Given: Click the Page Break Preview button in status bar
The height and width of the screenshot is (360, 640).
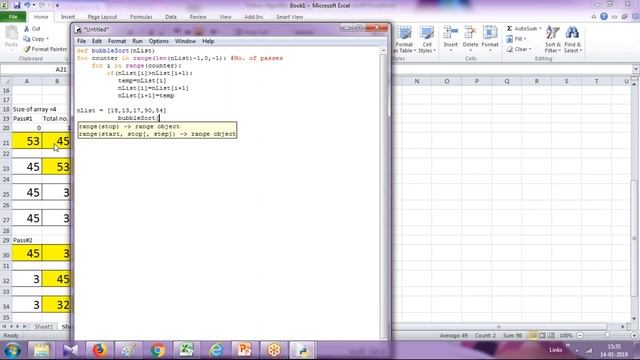Looking at the screenshot, I should [551, 336].
